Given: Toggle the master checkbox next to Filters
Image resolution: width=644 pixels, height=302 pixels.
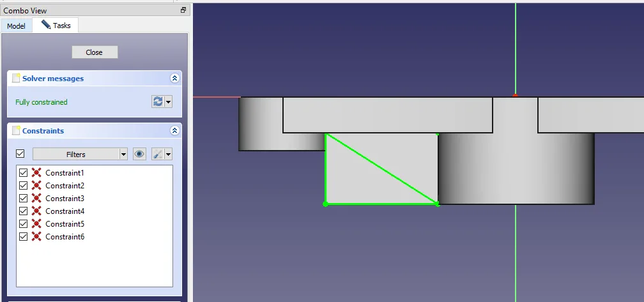Looking at the screenshot, I should point(20,154).
